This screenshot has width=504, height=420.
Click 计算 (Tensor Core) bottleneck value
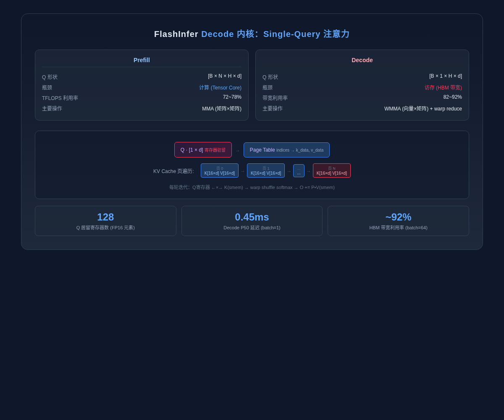click(220, 88)
